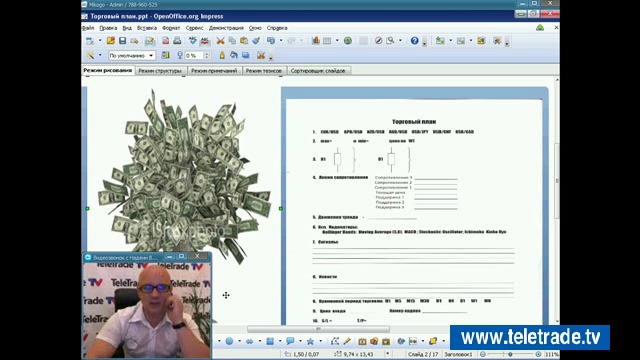Viewport: 640px width, 360px height.
Task: Click the zoom slider handle in status bar
Action: coord(510,354)
